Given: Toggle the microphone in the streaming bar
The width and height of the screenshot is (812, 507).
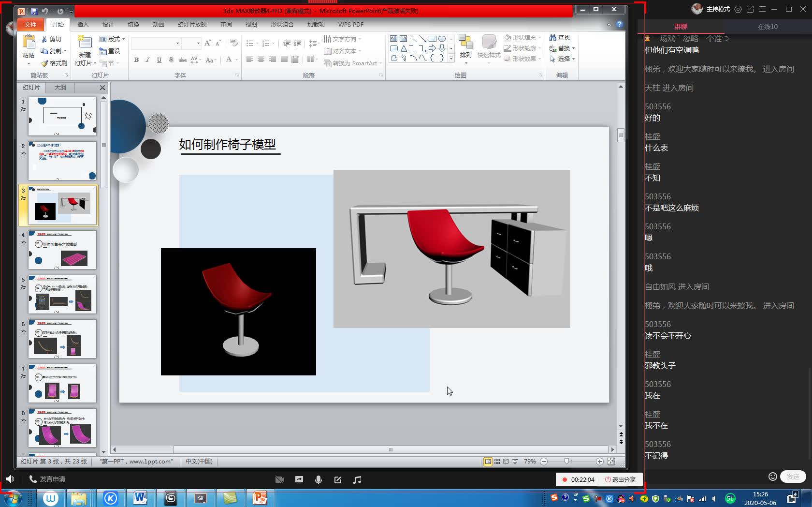Looking at the screenshot, I should pyautogui.click(x=318, y=479).
